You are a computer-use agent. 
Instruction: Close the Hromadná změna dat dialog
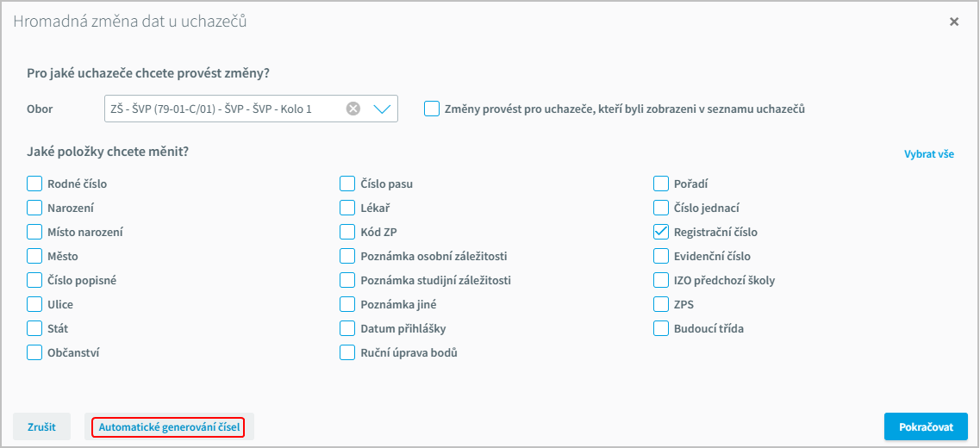pyautogui.click(x=954, y=22)
